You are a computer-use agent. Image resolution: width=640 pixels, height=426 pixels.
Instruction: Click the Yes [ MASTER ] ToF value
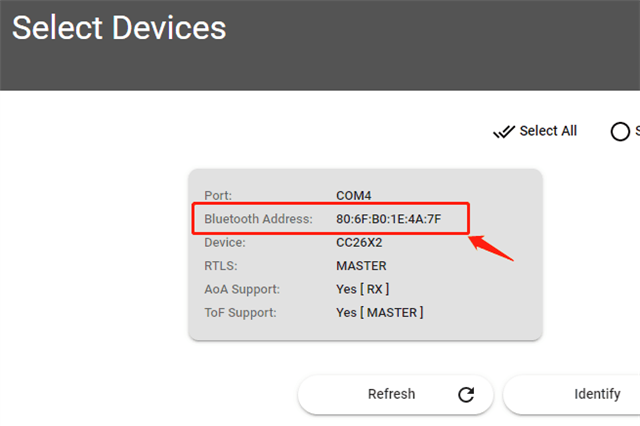pyautogui.click(x=379, y=313)
